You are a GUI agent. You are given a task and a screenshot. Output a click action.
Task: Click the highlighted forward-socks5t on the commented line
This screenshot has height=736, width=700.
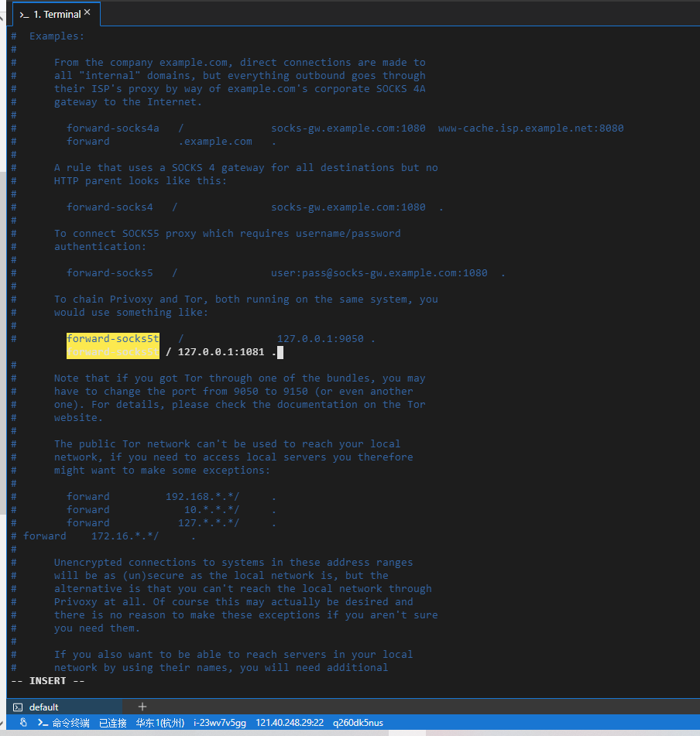pos(113,339)
